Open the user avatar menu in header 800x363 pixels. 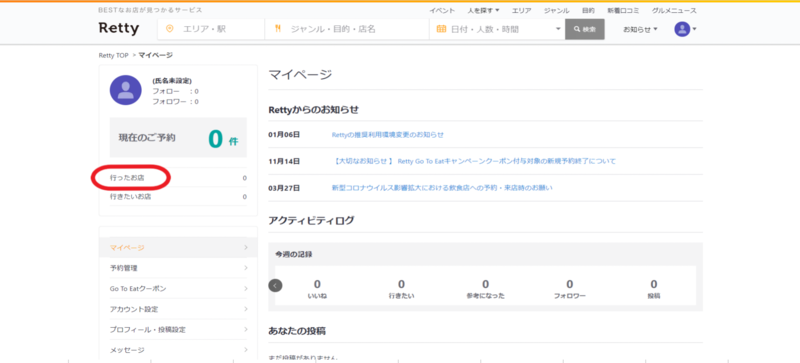685,29
